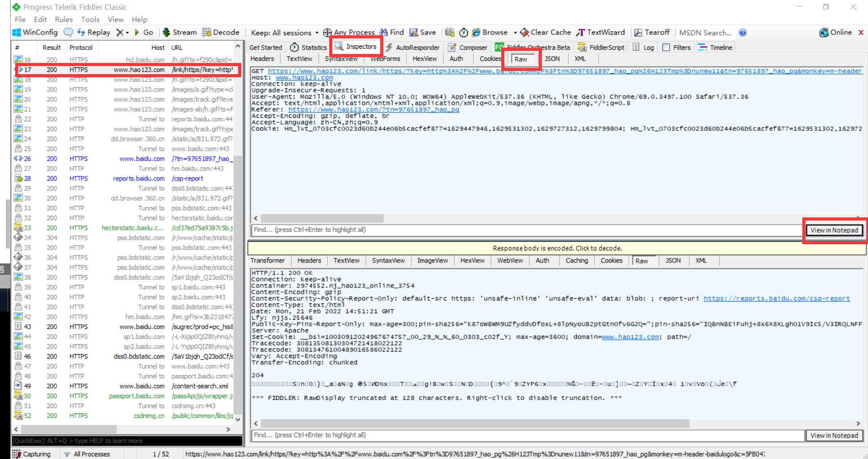868x459 pixels.
Task: Click the comment speech bubble icon
Action: coord(68,33)
